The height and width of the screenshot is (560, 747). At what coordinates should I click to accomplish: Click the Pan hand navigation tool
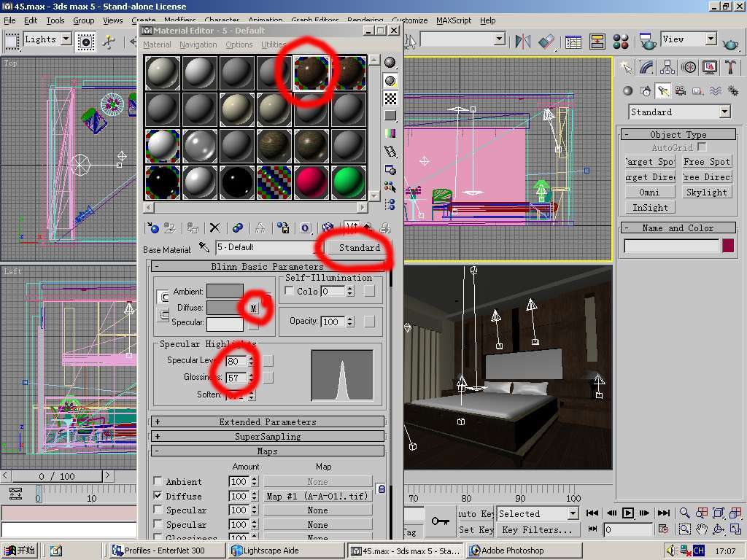pos(701,529)
